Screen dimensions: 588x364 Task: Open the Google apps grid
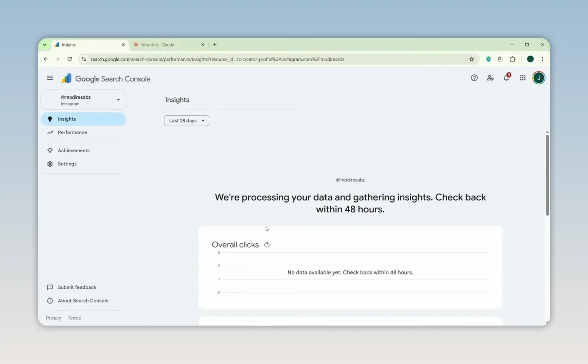[522, 78]
